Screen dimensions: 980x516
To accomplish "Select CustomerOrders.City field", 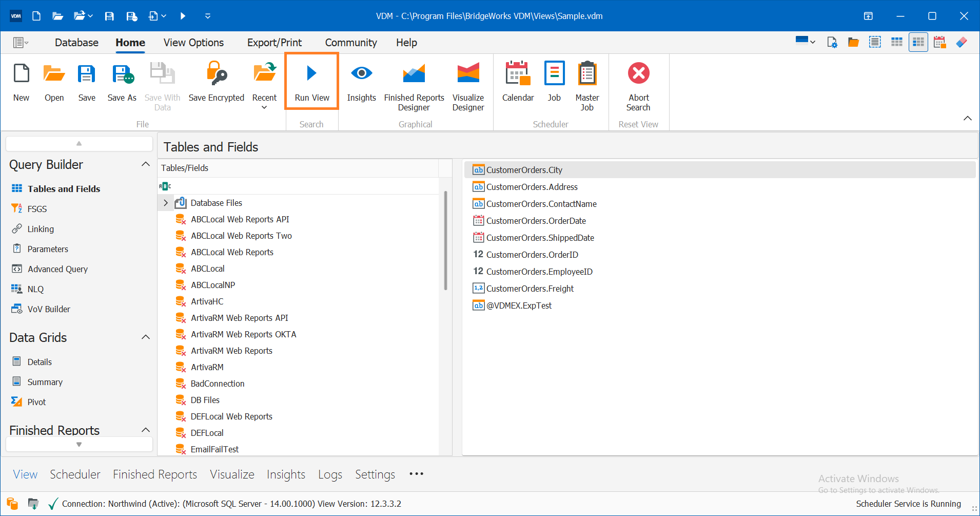I will tap(720, 170).
